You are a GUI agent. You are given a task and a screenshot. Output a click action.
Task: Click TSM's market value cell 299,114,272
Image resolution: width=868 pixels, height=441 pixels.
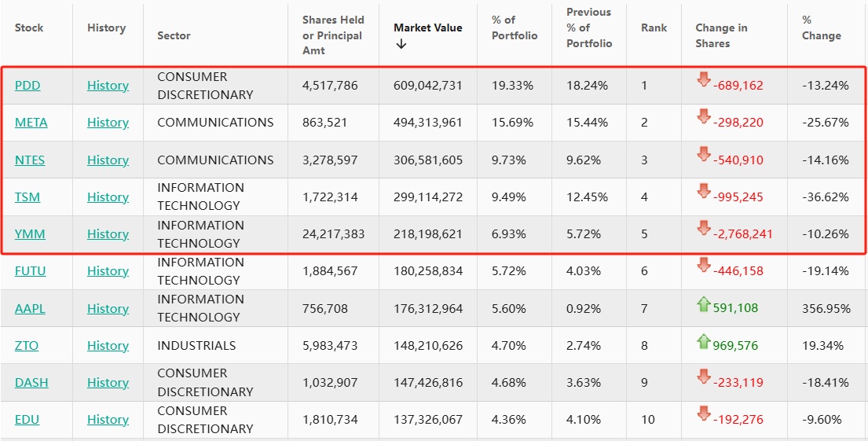pyautogui.click(x=428, y=197)
